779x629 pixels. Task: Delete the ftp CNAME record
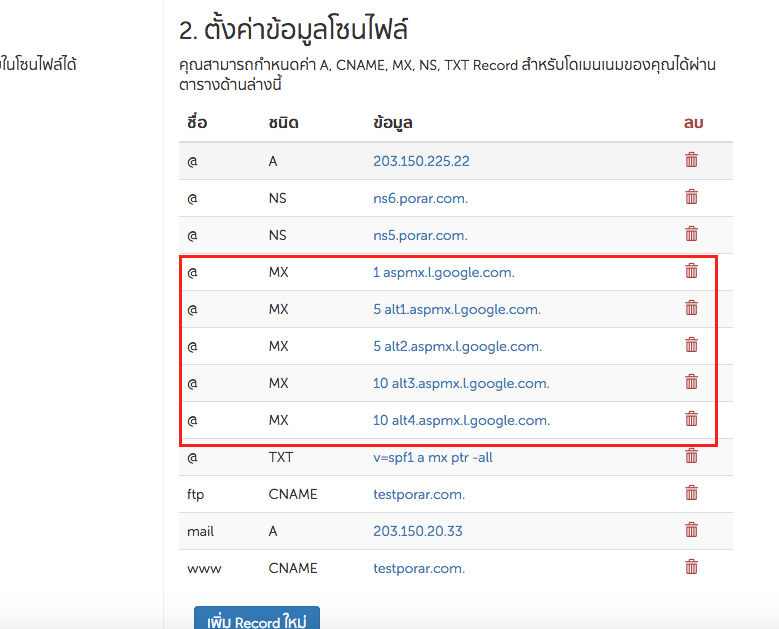(x=691, y=493)
